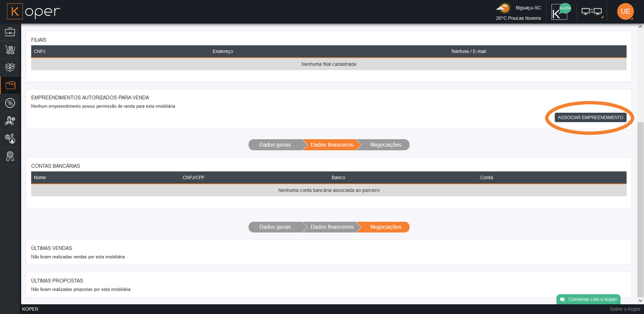Select the orange-highlighted Dados financeiros tab
The width and height of the screenshot is (644, 314).
(x=332, y=145)
